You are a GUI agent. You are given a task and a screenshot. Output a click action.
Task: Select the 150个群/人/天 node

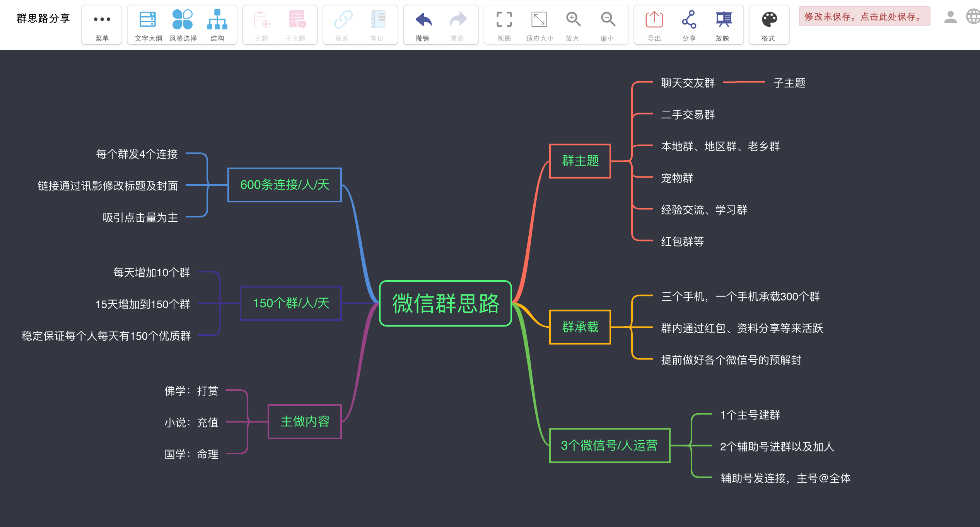pos(291,303)
